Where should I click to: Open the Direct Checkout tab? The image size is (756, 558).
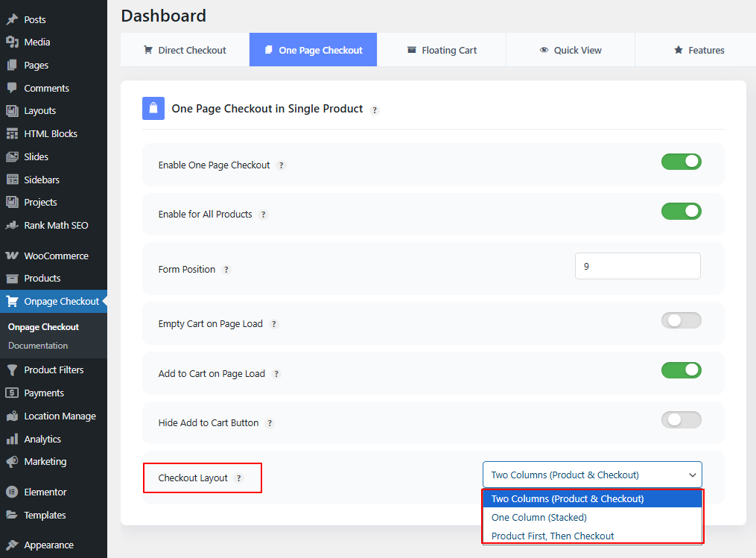[x=185, y=50]
